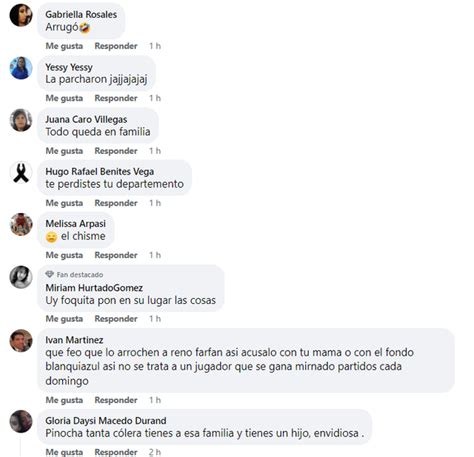Reply to Yessy Yessy's comment
This screenshot has width=474, height=457.
(116, 98)
